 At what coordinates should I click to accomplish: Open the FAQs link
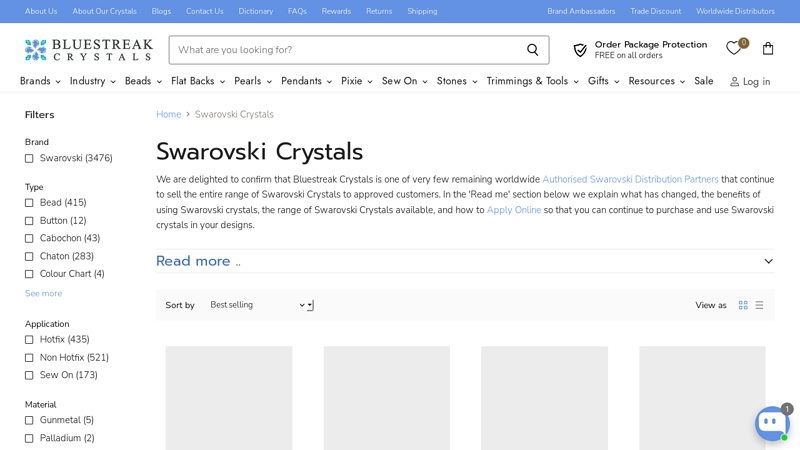[x=297, y=11]
